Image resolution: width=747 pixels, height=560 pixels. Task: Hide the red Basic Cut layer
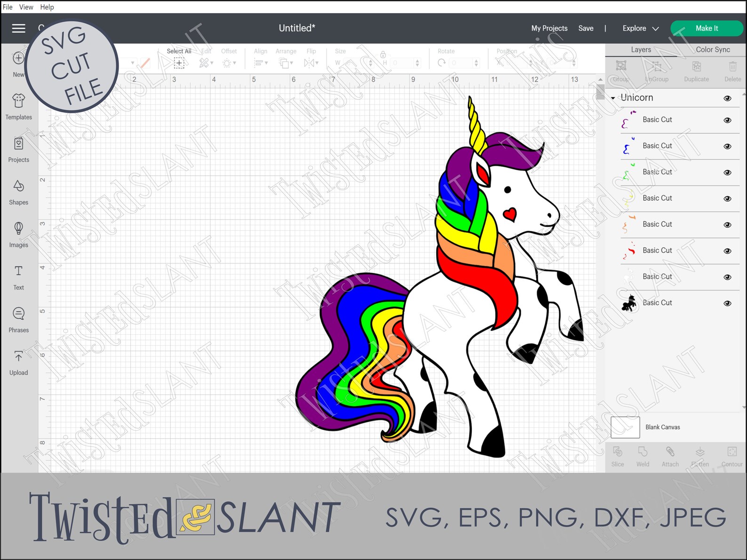pos(727,251)
